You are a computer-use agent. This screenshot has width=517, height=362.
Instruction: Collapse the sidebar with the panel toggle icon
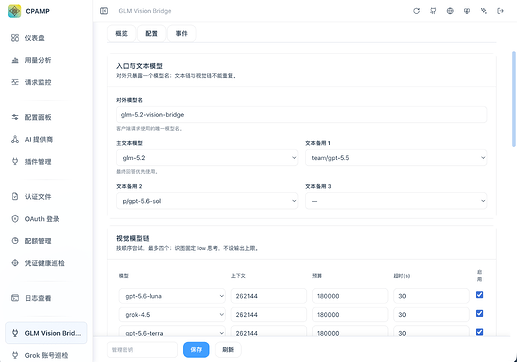(104, 11)
